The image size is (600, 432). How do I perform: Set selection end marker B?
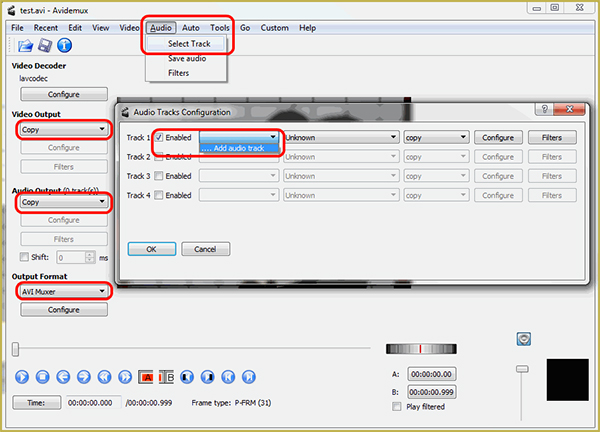(166, 377)
